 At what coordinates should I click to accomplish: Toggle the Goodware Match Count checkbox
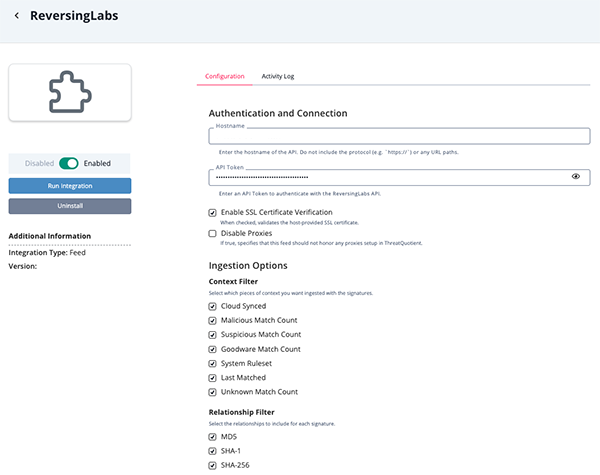[212, 349]
